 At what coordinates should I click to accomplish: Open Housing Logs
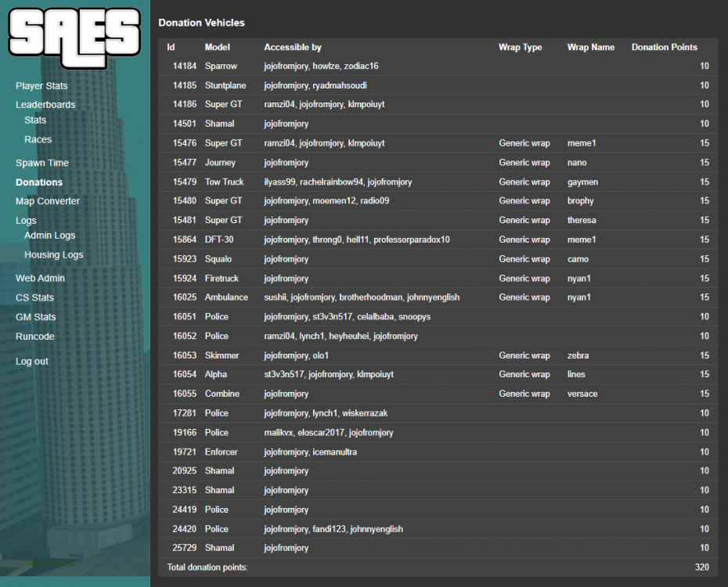tap(53, 254)
